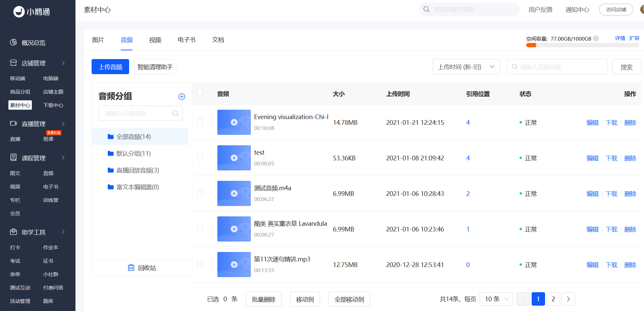Switch to the 音频 tab

127,40
